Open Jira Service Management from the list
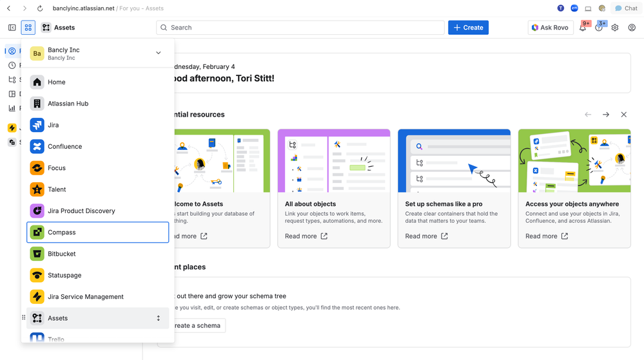644x360 pixels. pyautogui.click(x=98, y=296)
